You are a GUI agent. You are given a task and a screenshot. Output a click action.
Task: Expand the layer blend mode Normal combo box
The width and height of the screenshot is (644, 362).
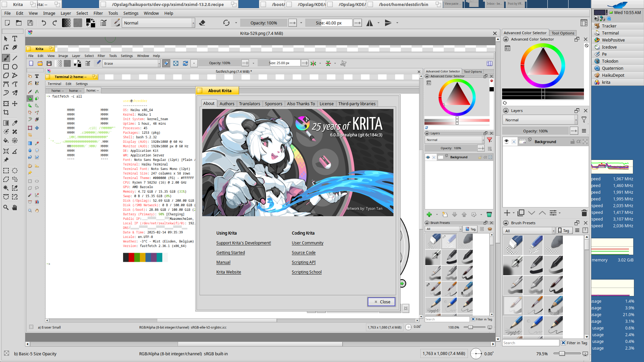(540, 120)
